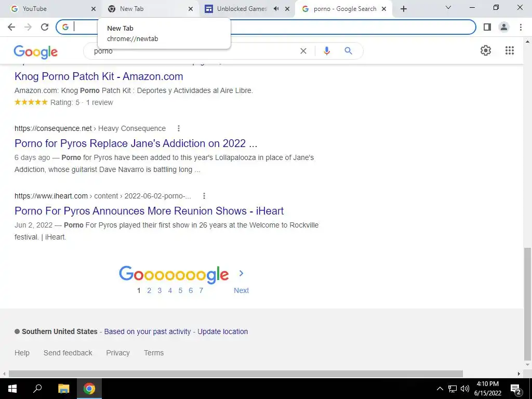
Task: Open the taskbar clock and date
Action: tap(487, 389)
